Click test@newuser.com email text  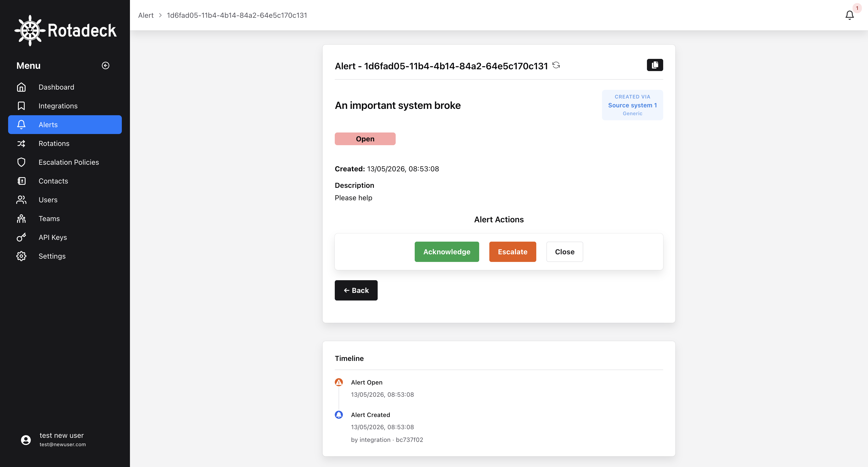click(63, 445)
